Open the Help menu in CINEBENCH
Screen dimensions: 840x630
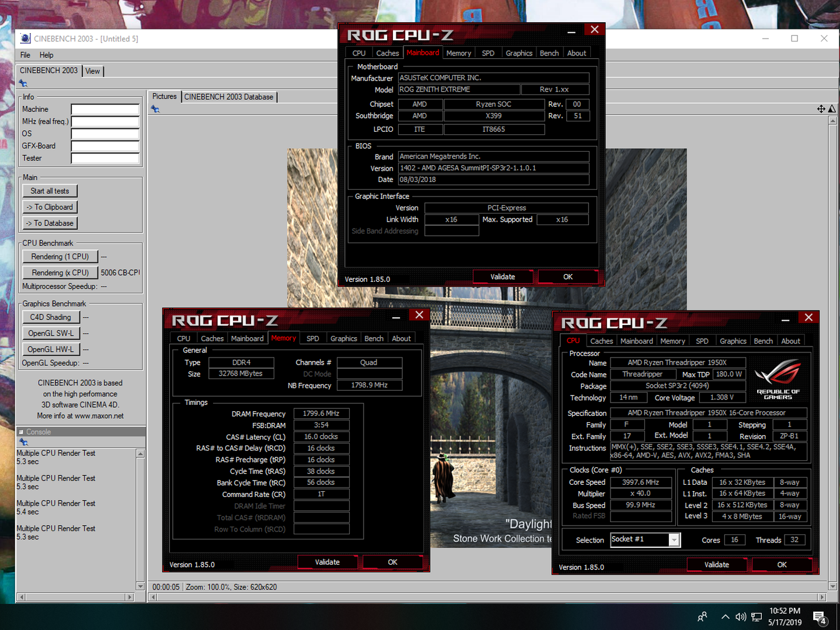point(47,55)
